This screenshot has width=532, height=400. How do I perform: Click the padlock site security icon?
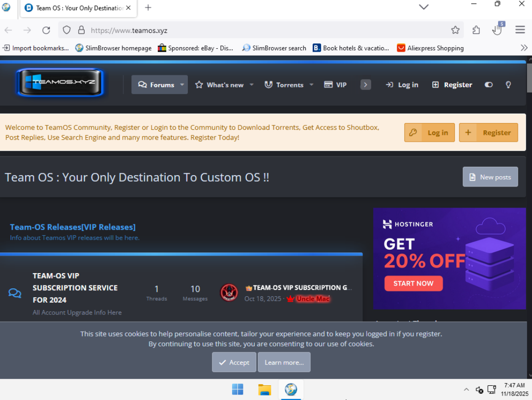pos(82,30)
